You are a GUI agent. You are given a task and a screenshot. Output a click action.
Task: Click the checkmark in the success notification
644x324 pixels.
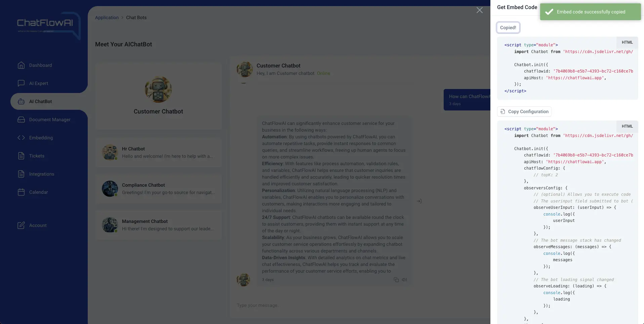pos(549,12)
